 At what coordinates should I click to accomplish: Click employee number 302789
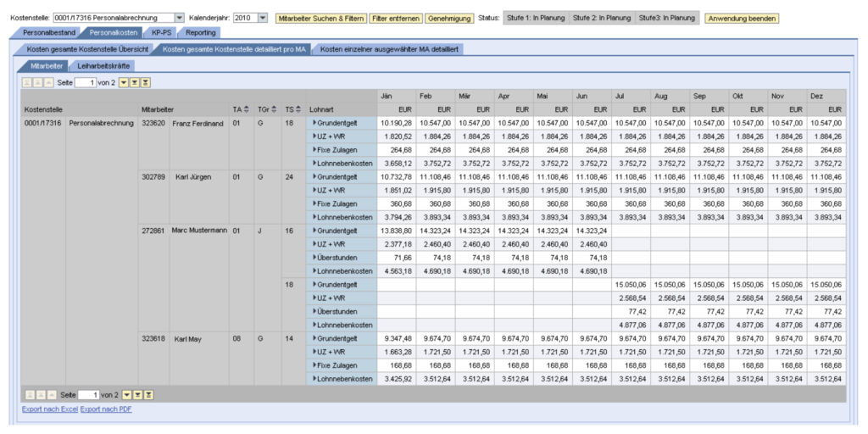click(153, 177)
